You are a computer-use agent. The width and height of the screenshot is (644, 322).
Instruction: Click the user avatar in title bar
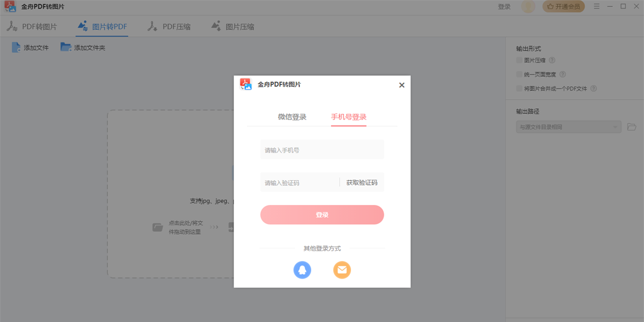(x=528, y=6)
